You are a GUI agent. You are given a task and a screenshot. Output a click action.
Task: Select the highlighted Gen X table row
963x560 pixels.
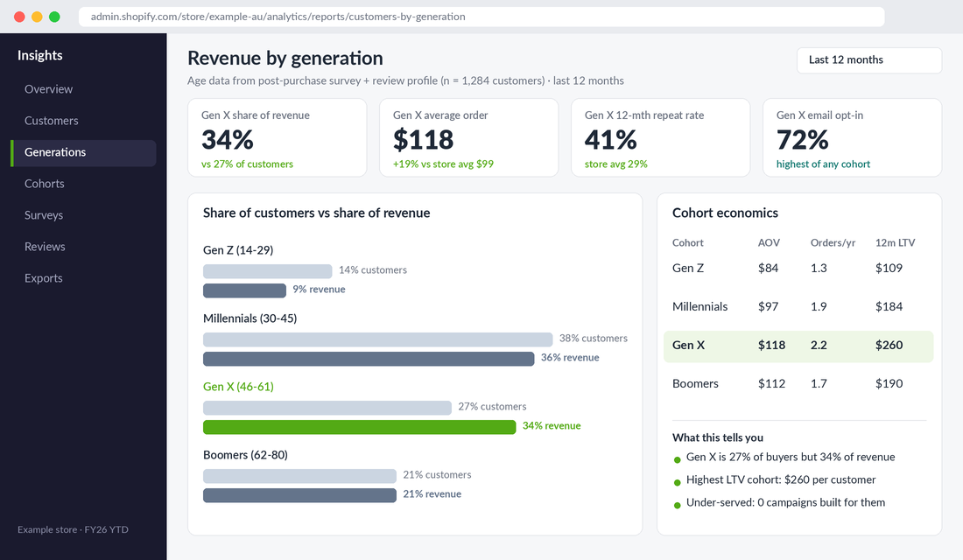(798, 346)
